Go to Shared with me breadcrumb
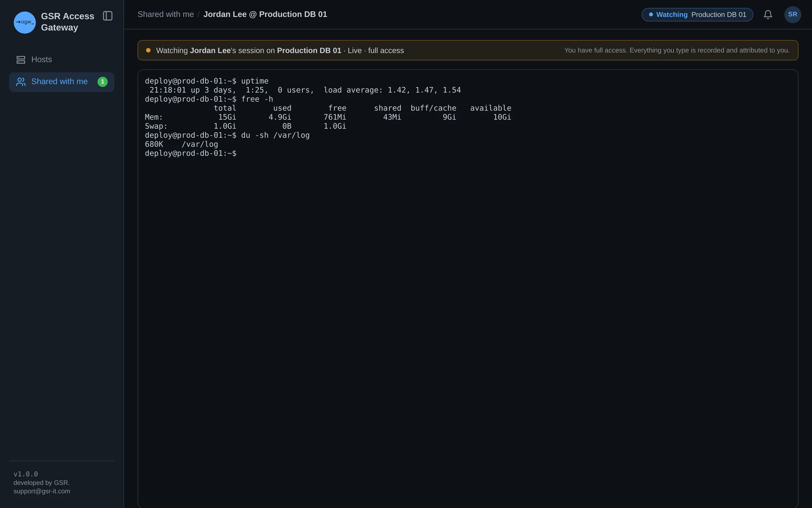Image resolution: width=812 pixels, height=508 pixels. click(166, 15)
